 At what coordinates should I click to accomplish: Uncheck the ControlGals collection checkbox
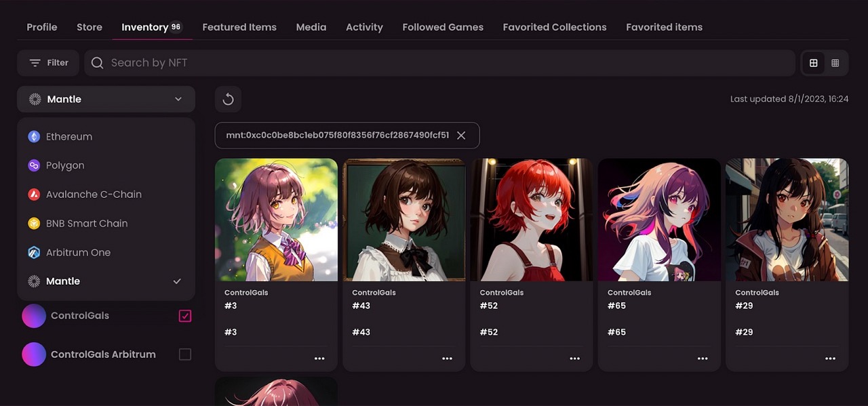point(184,316)
